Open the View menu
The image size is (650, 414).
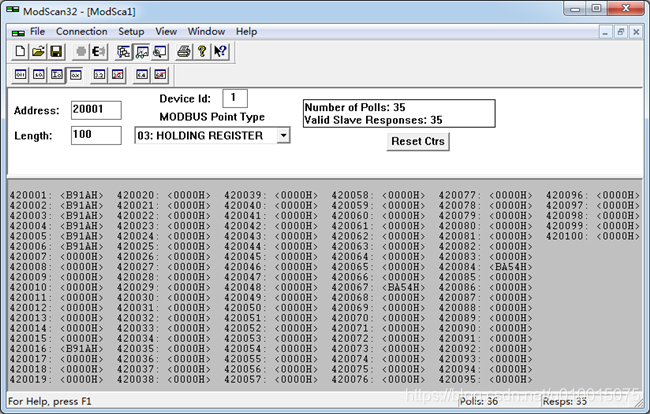pos(166,31)
